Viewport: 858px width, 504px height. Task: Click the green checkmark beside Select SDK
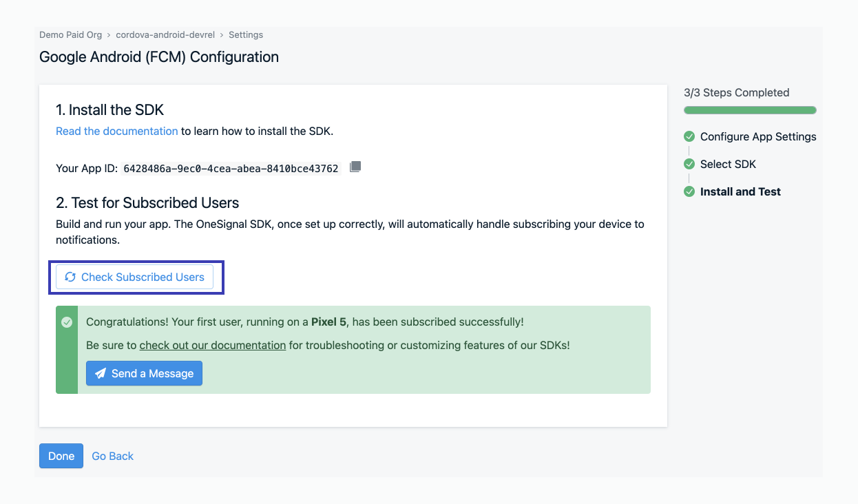pos(689,164)
